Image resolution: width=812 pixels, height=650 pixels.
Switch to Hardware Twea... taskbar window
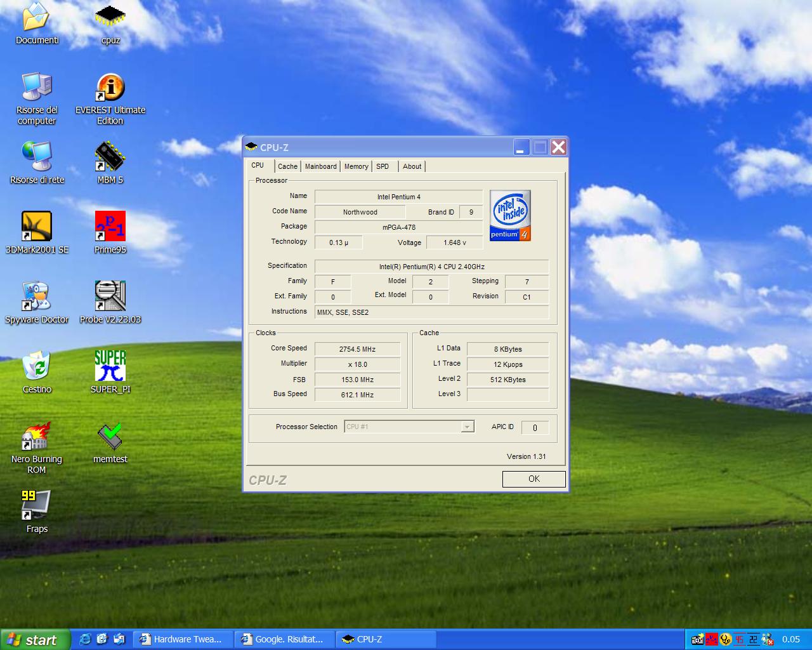click(x=183, y=639)
